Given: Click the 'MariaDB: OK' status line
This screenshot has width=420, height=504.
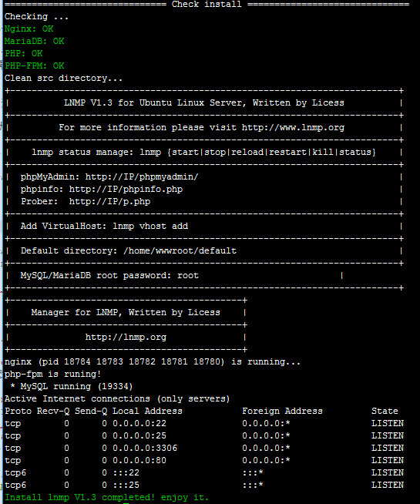Looking at the screenshot, I should click(35, 41).
